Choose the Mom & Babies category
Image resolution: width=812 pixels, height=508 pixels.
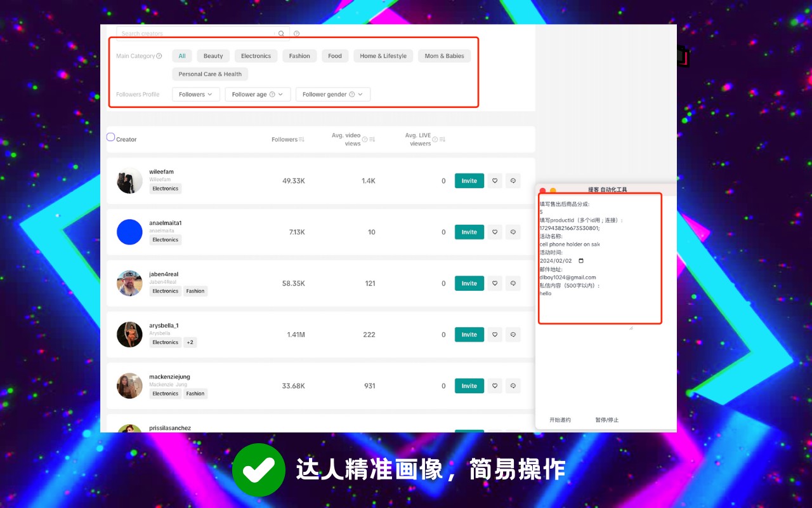click(445, 56)
